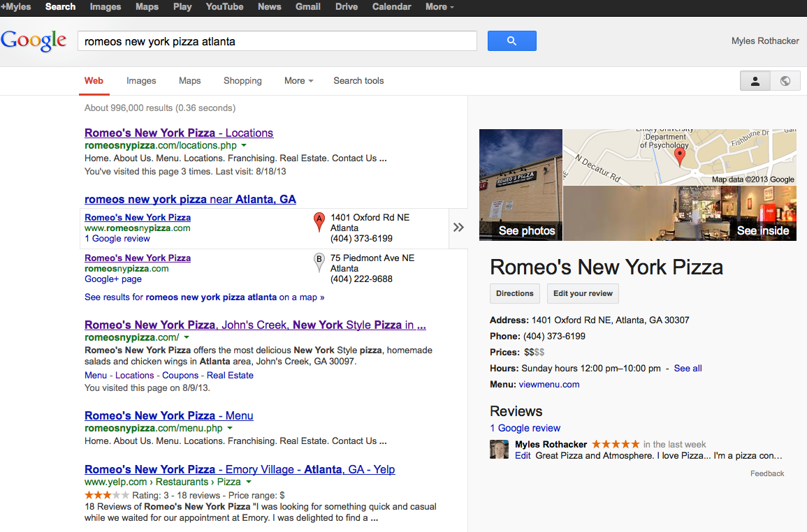Image resolution: width=807 pixels, height=532 pixels.
Task: Click Feedback link
Action: 767,473
